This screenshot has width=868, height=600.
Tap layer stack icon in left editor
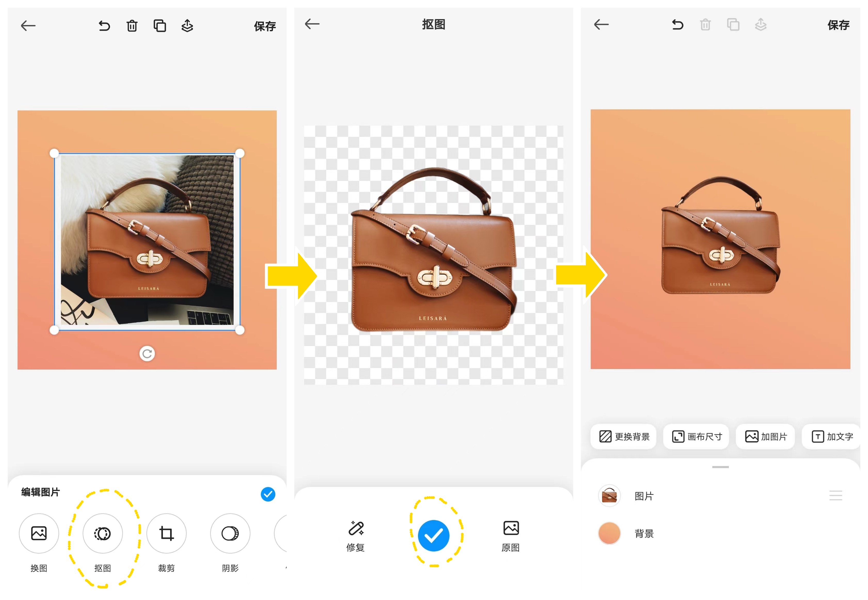(187, 26)
